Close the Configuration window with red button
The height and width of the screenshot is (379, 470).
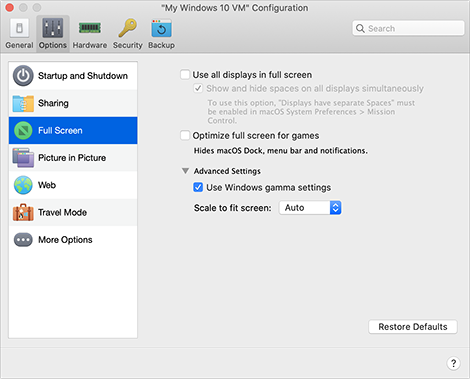(x=10, y=7)
